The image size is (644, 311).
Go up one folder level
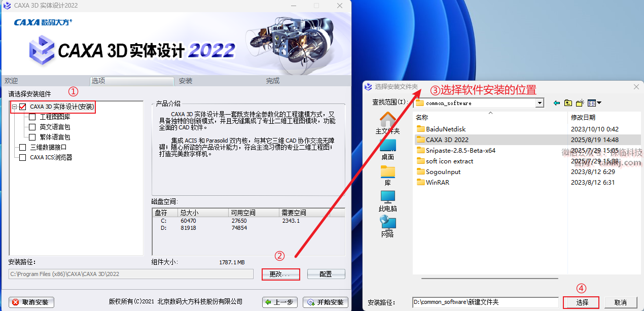click(568, 103)
